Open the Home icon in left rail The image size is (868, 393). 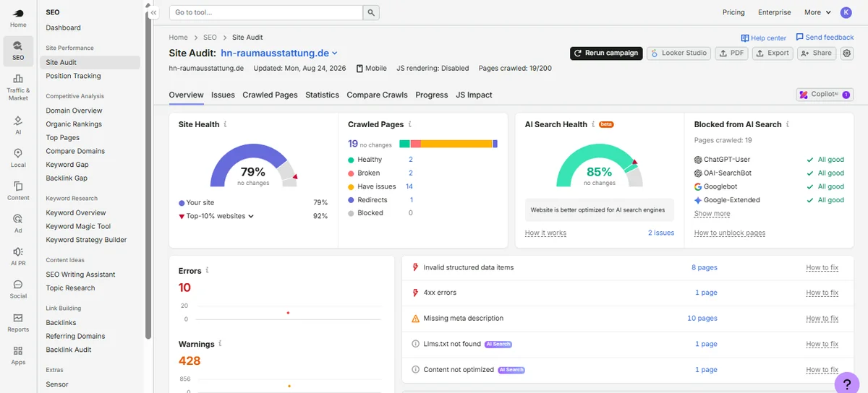click(x=18, y=18)
